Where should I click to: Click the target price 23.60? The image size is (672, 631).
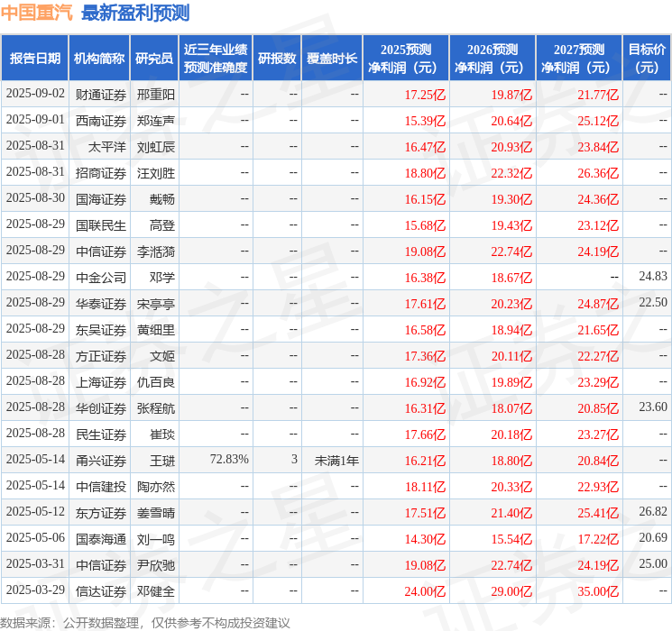tap(653, 407)
